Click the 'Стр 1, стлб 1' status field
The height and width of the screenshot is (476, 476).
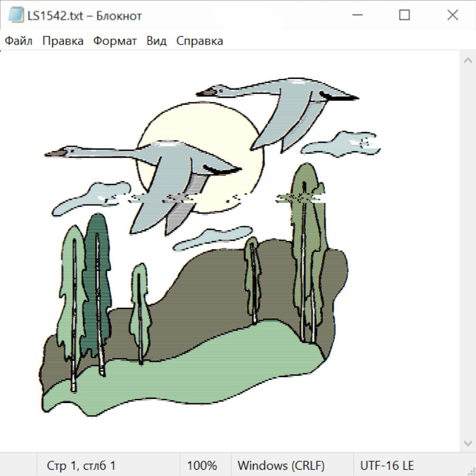tap(81, 466)
